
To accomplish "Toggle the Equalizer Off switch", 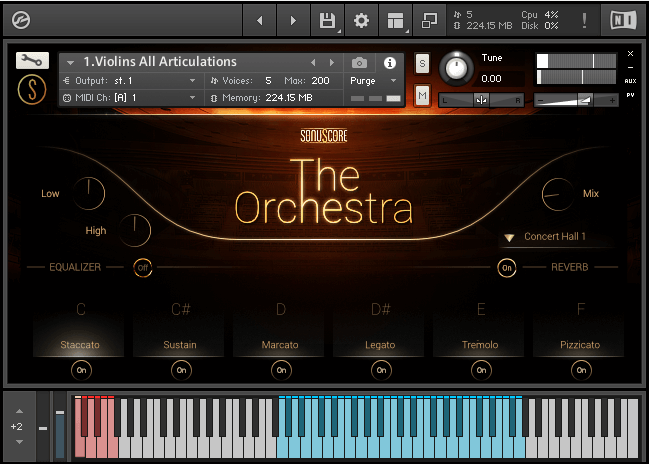I will [143, 268].
